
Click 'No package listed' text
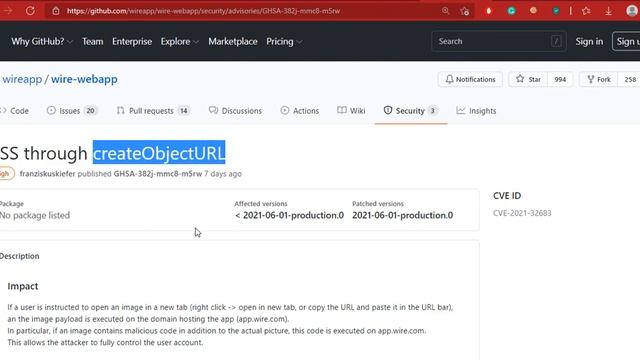tap(35, 215)
